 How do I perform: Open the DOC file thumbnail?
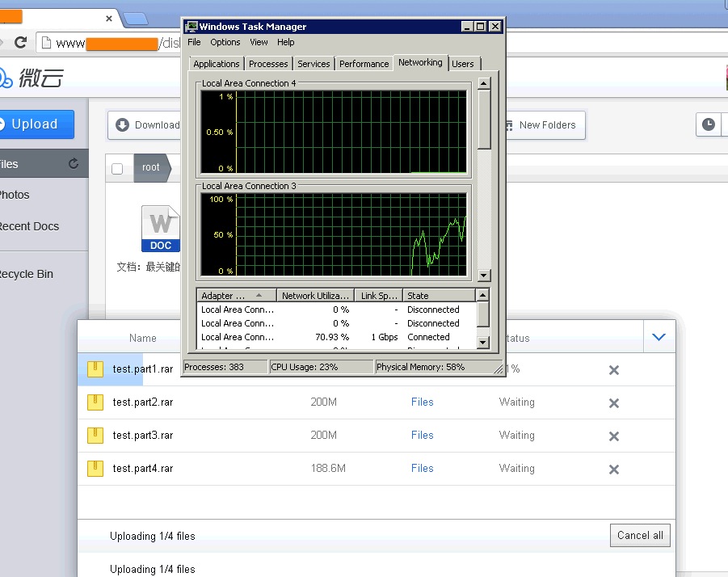click(x=160, y=229)
